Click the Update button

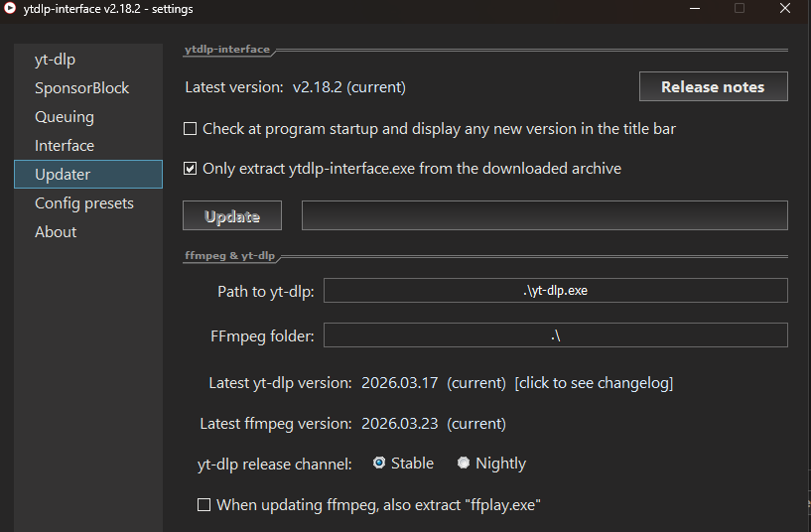click(x=232, y=215)
